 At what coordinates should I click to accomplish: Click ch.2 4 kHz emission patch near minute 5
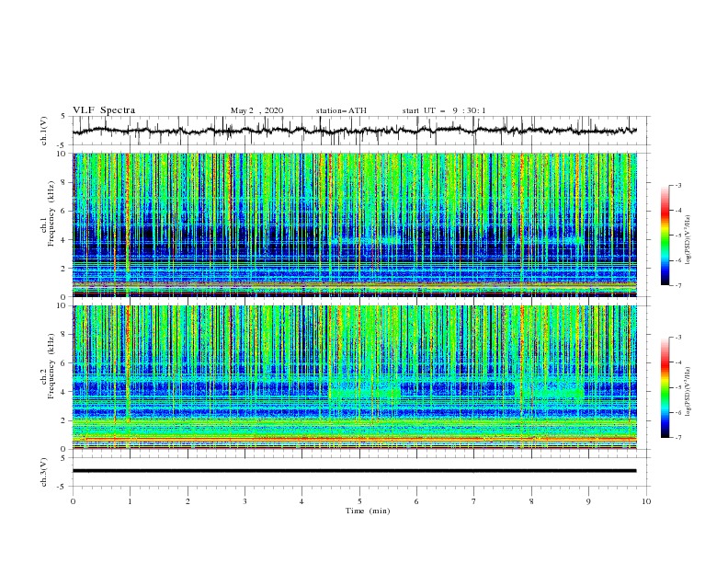[x=366, y=392]
